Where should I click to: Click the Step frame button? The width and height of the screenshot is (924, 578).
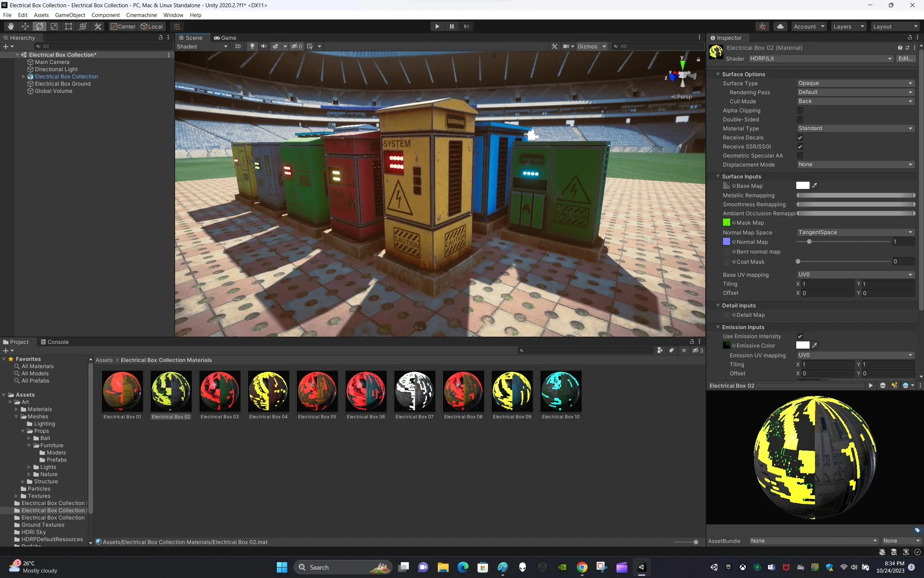point(466,26)
